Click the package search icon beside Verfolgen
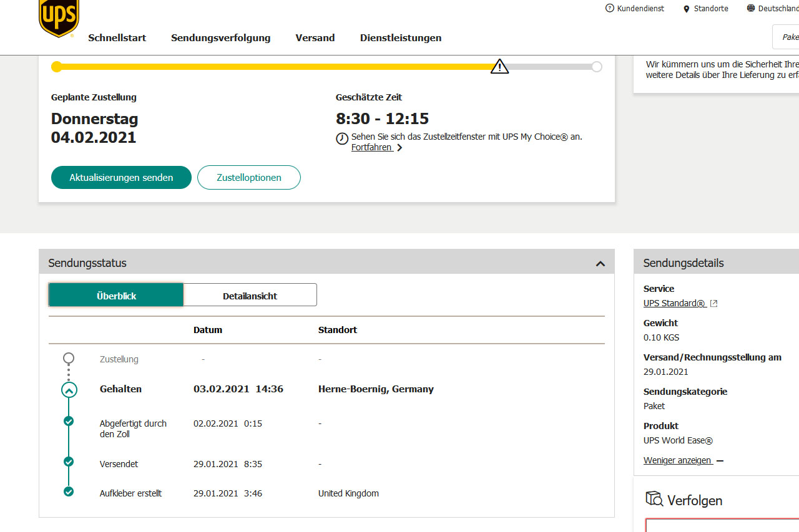The height and width of the screenshot is (532, 799). click(654, 499)
